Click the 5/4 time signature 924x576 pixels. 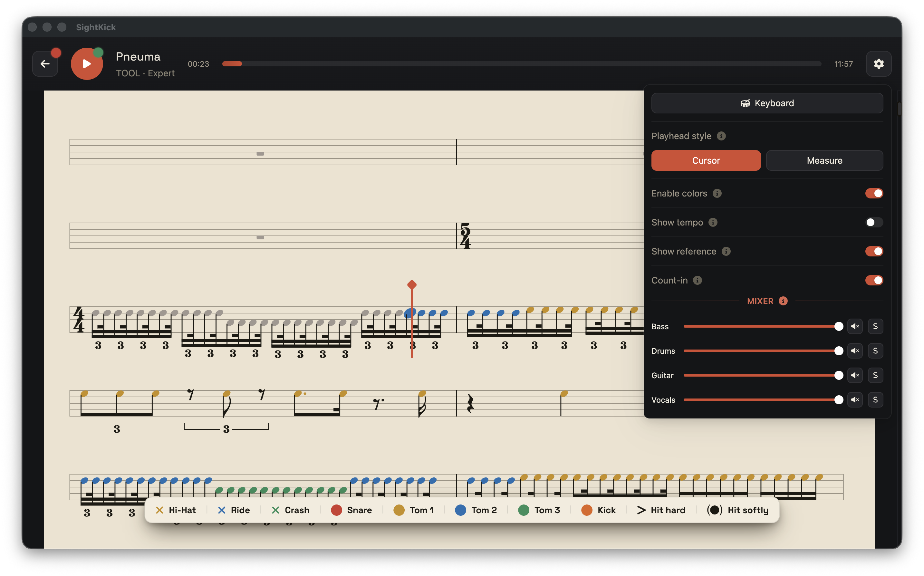click(465, 236)
